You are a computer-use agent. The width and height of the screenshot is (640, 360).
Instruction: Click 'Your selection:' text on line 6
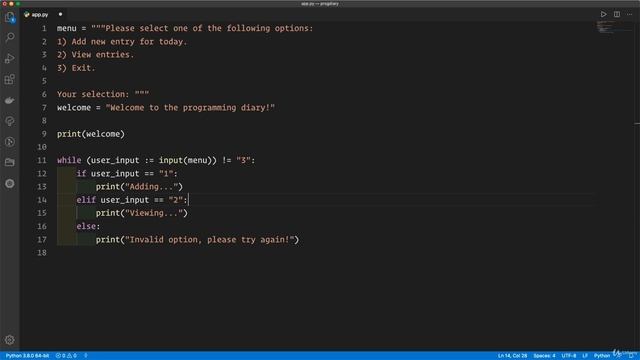[93, 94]
